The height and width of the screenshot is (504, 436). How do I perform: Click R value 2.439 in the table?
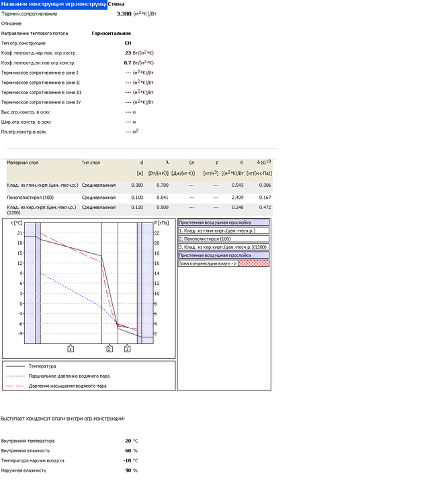[237, 198]
